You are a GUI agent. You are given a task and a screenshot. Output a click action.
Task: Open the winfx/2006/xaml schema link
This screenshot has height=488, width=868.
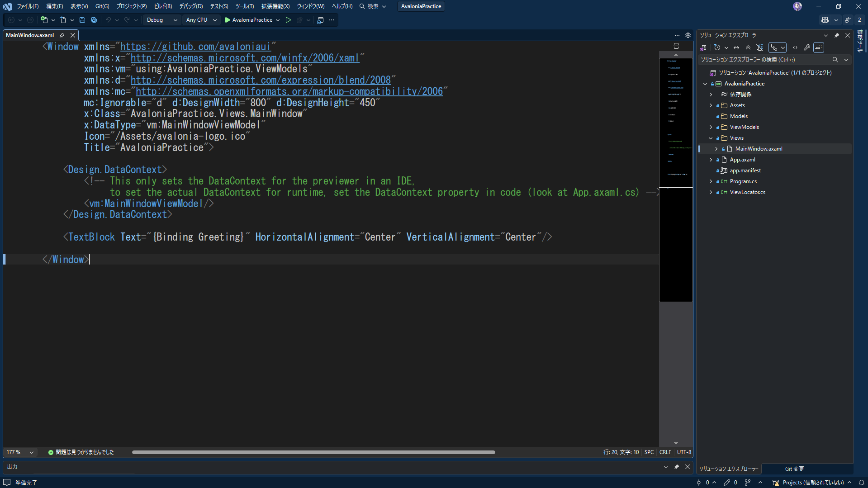(245, 58)
